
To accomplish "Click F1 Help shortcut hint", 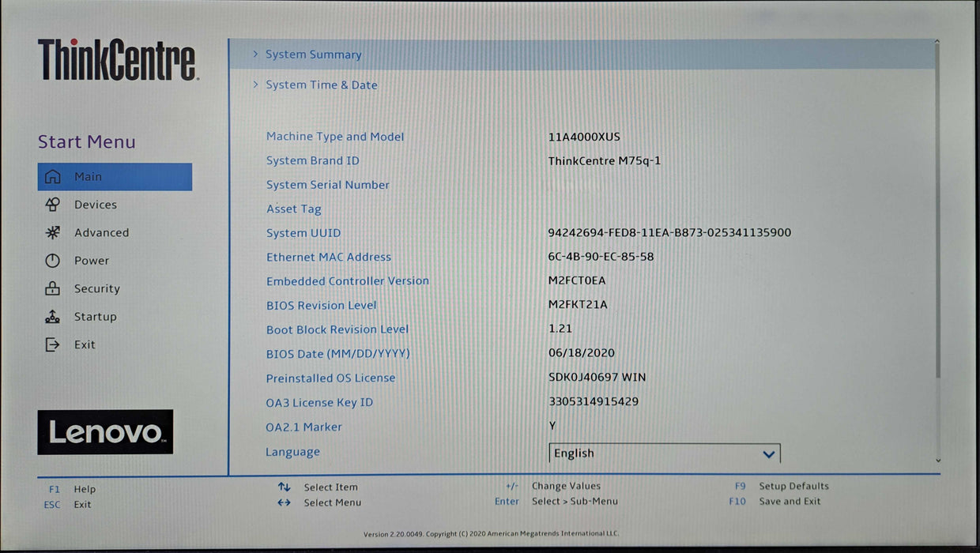I will pyautogui.click(x=72, y=489).
